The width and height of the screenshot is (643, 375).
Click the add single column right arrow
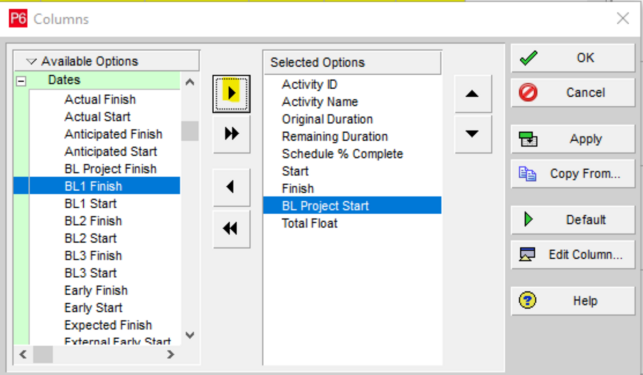pos(231,94)
